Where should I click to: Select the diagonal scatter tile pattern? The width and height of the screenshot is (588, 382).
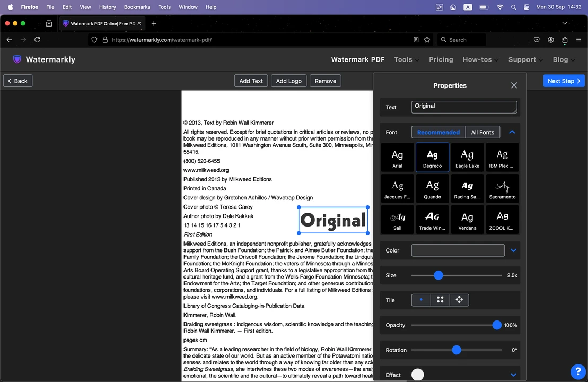459,300
